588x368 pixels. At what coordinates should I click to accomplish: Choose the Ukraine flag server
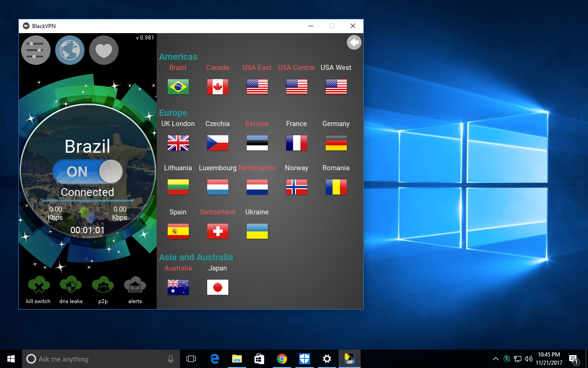click(257, 231)
